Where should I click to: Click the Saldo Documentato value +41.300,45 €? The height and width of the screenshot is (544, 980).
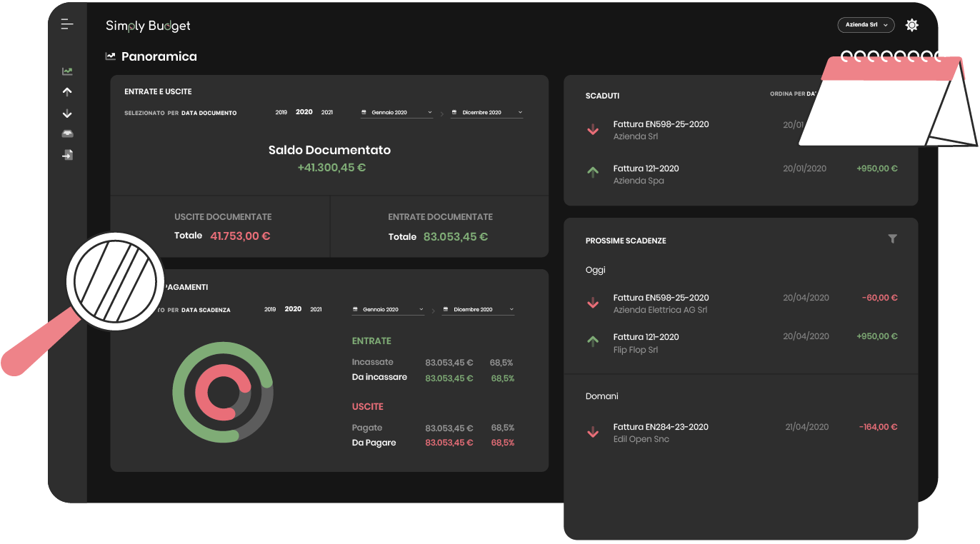331,168
